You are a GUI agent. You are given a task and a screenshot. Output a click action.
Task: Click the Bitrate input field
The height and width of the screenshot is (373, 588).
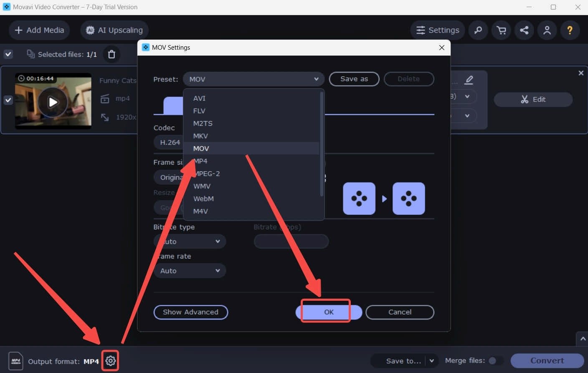(291, 241)
